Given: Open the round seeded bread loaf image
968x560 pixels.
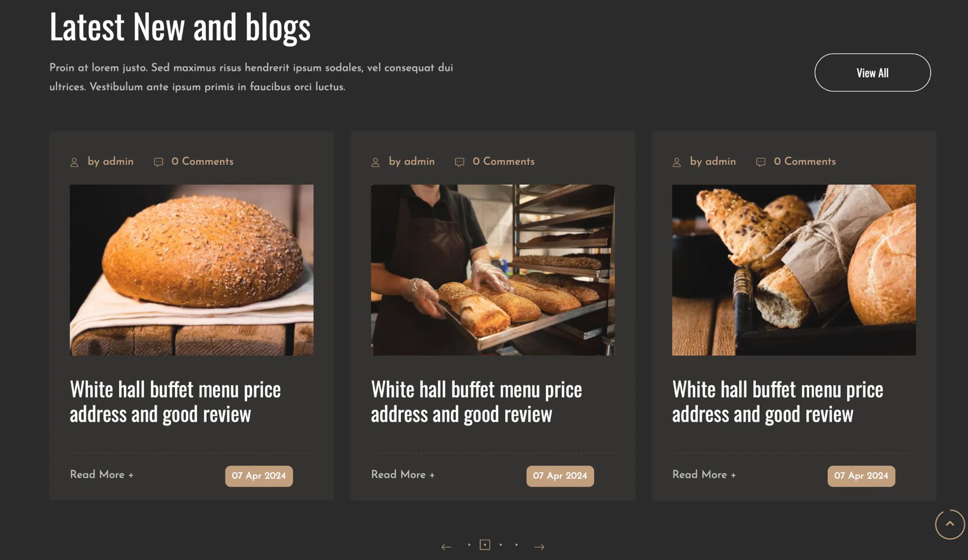Looking at the screenshot, I should pyautogui.click(x=192, y=270).
